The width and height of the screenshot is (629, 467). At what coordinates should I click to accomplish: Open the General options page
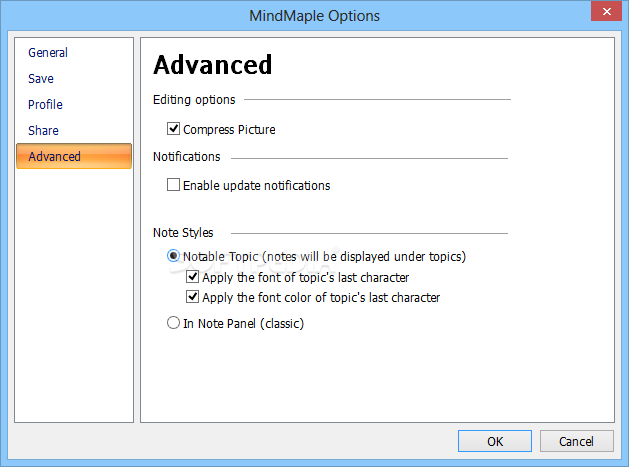[48, 53]
